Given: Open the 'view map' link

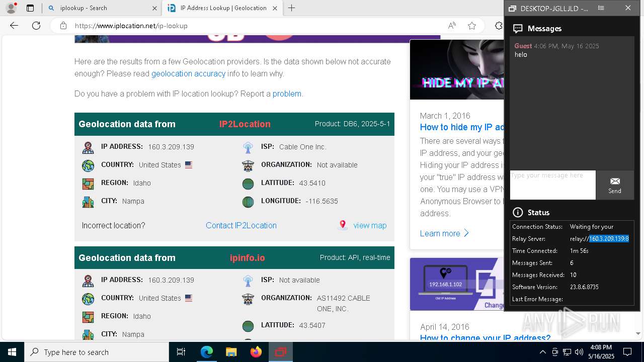Looking at the screenshot, I should coord(370,225).
